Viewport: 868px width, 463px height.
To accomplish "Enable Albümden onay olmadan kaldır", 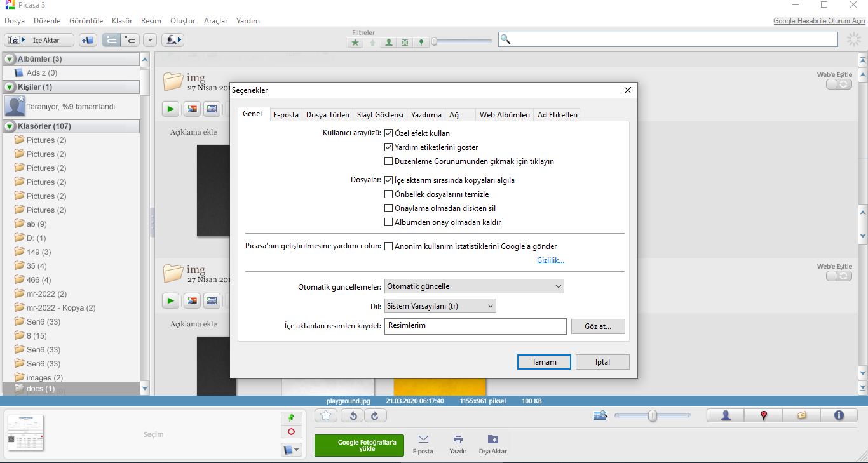I will [389, 222].
